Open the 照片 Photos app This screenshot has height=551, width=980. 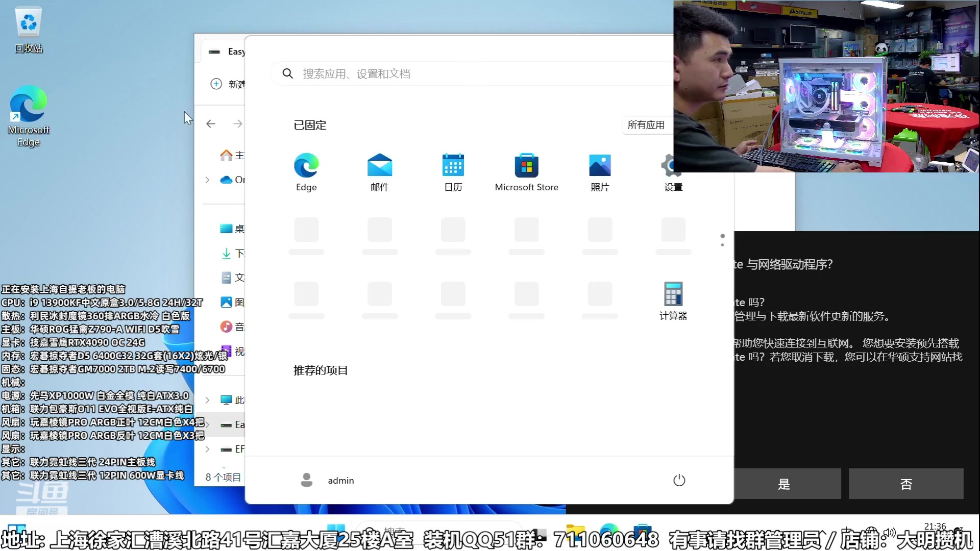click(x=599, y=171)
